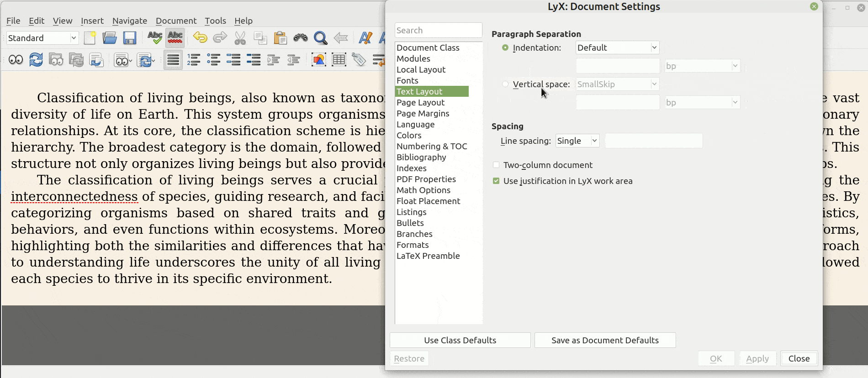The width and height of the screenshot is (868, 378).
Task: Open the File menu
Action: tap(13, 21)
